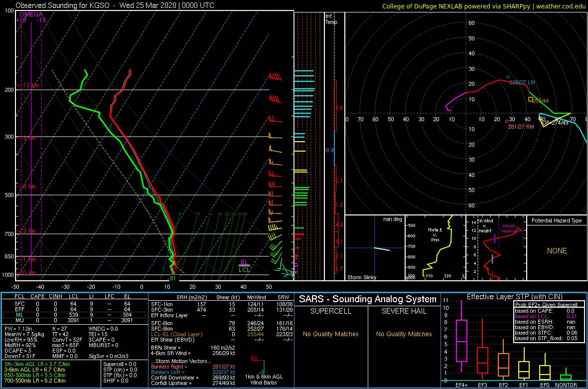
Task: Click the Bunkers Right = 281/27 kt entry
Action: [193, 367]
